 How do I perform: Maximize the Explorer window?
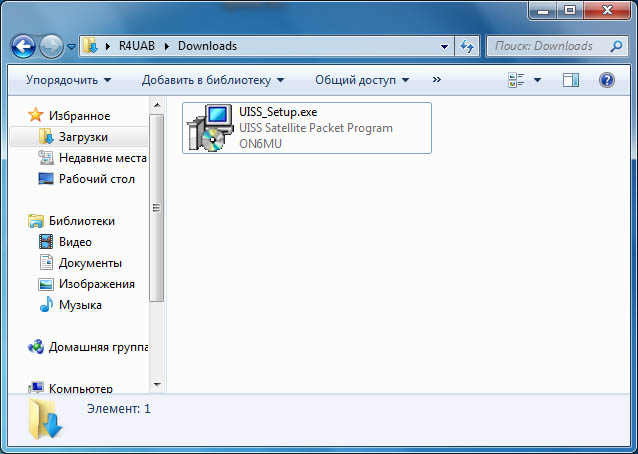point(570,11)
